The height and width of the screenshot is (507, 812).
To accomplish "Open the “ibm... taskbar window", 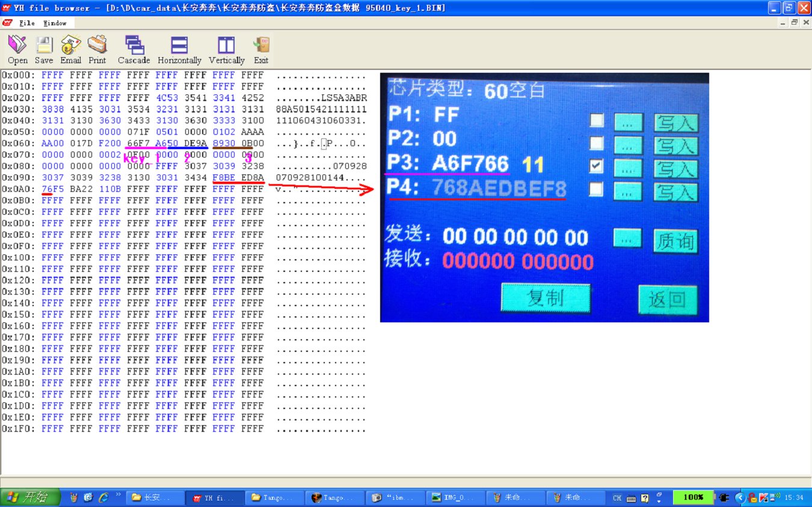I will (x=396, y=497).
